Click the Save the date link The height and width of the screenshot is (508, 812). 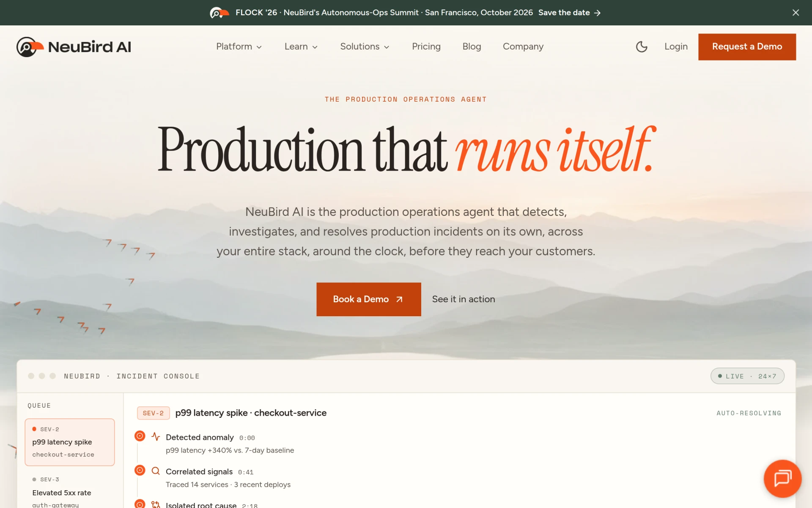click(569, 13)
